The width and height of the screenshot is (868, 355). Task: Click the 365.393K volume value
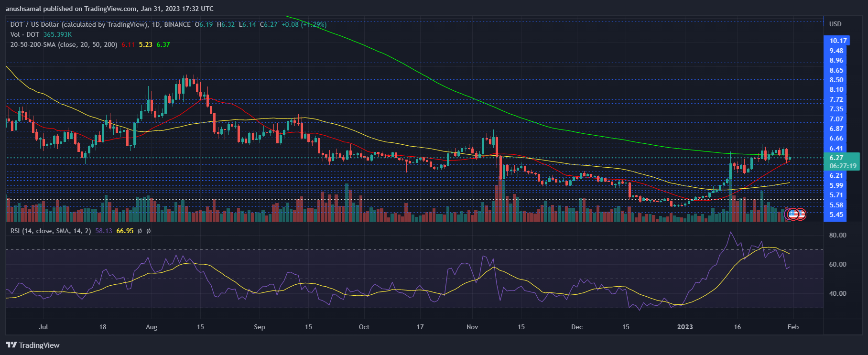[x=57, y=34]
